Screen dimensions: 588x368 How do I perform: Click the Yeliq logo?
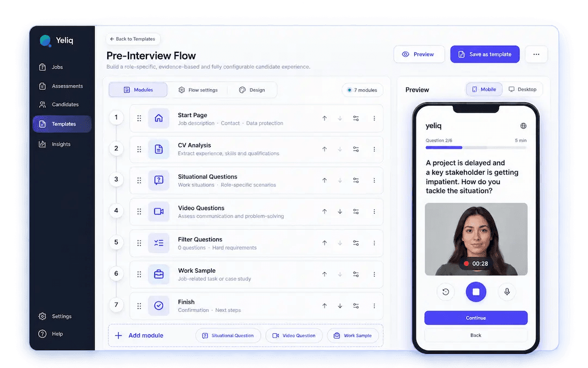[x=56, y=40]
